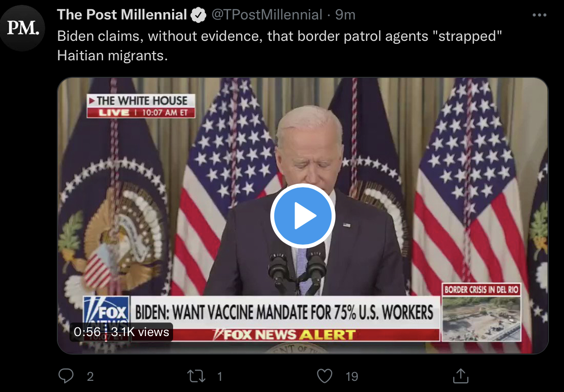Click the like count number 19
564x392 pixels.
[352, 376]
